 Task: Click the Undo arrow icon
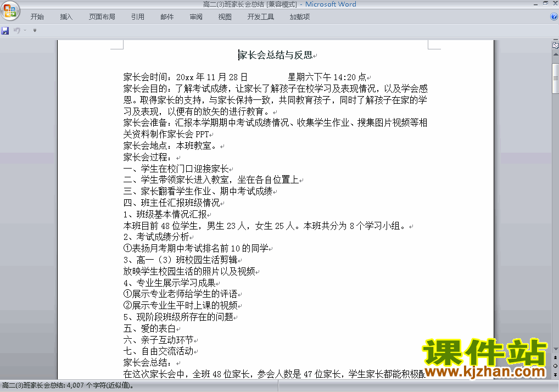click(17, 31)
